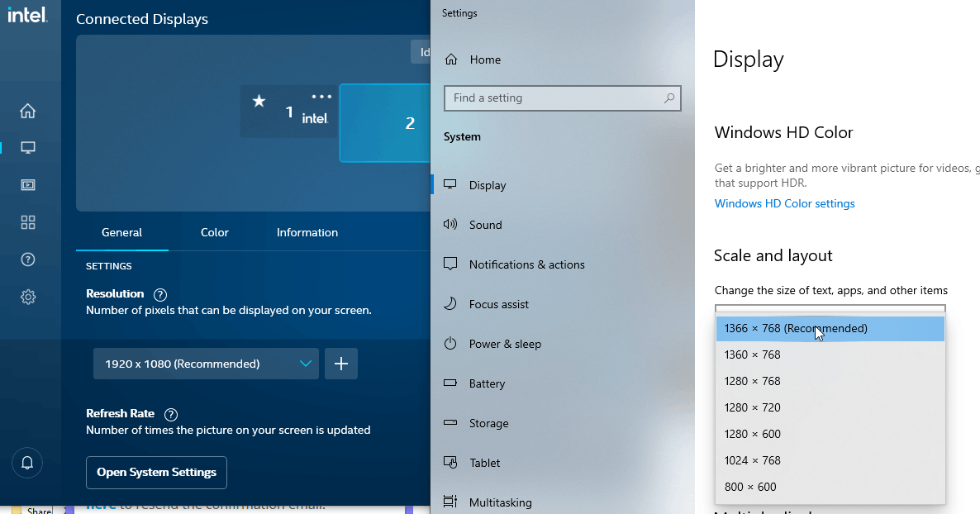980x514 pixels.
Task: Click the notification bell icon
Action: (27, 463)
